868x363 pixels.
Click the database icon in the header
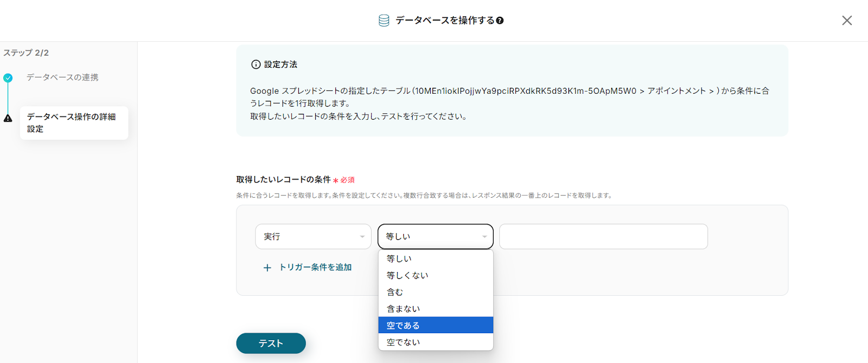click(x=384, y=21)
